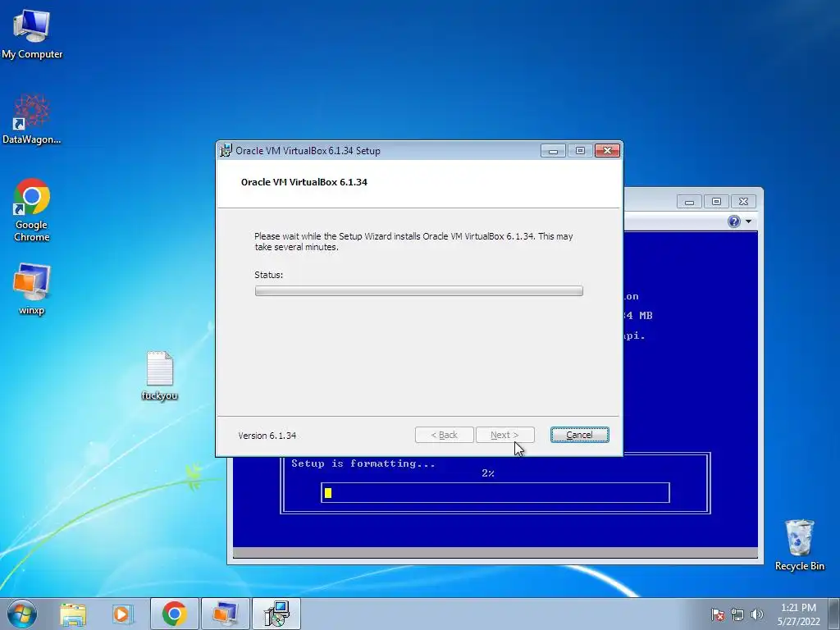Maximize the background VM window
Image resolution: width=840 pixels, height=630 pixels.
(x=716, y=202)
